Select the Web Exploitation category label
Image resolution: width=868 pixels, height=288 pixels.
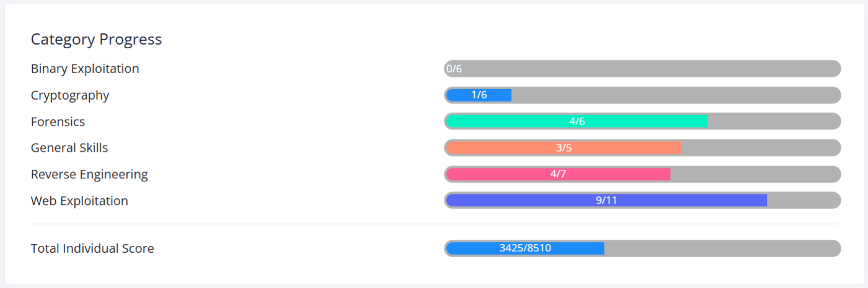click(x=79, y=201)
